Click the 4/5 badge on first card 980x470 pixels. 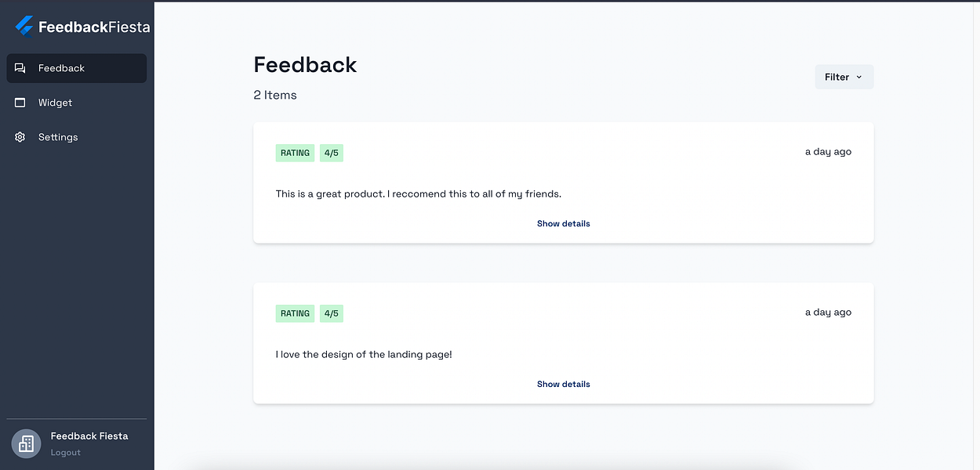click(x=332, y=153)
